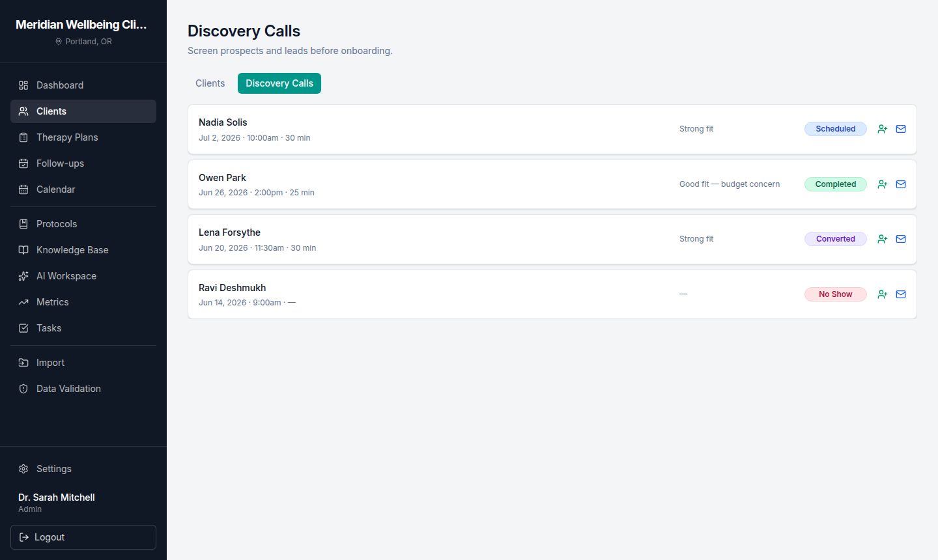
Task: Click the Import link in sidebar
Action: (83, 363)
